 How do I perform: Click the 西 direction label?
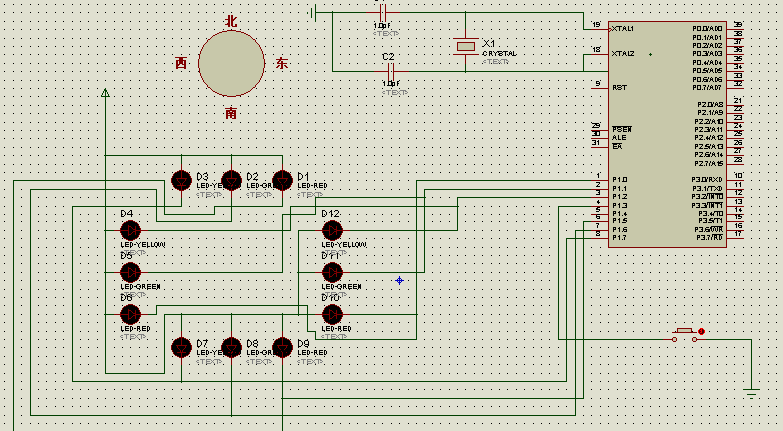181,63
